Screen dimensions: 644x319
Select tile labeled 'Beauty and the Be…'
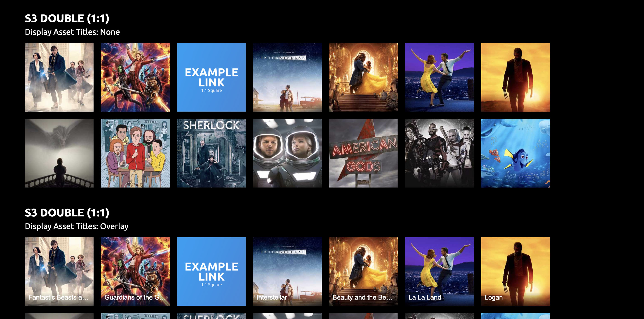[363, 272]
